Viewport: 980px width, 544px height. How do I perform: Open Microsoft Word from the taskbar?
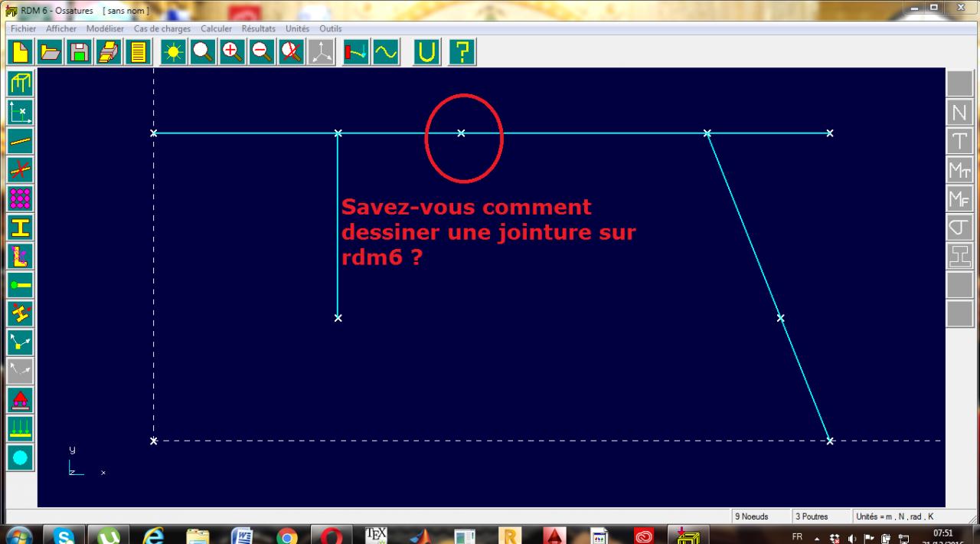point(243,536)
